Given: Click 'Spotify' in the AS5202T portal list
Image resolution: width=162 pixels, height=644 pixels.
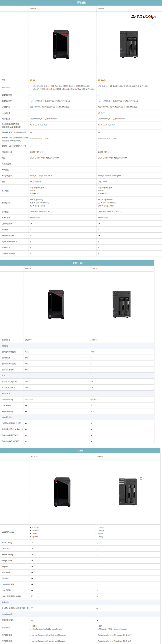Looking at the screenshot, I should pyautogui.click(x=35, y=536).
